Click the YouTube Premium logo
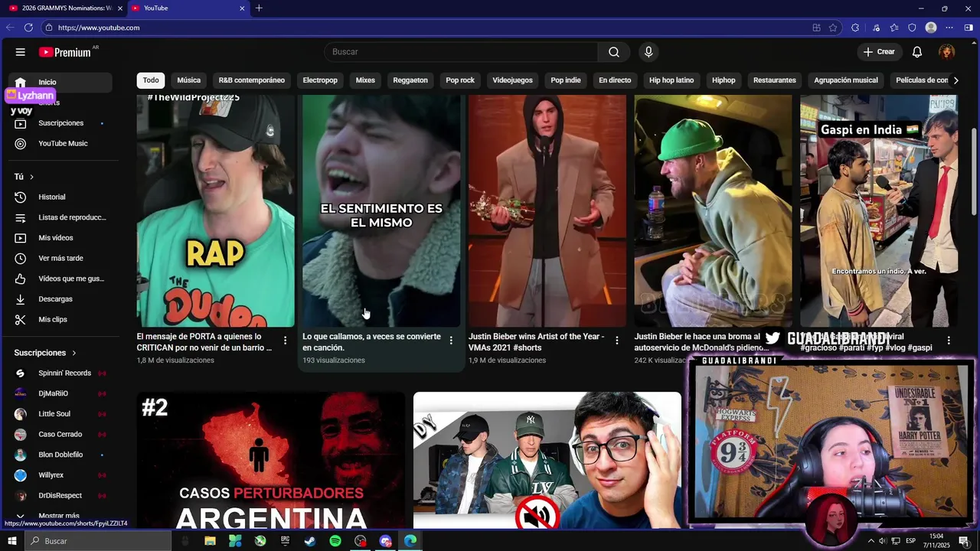The width and height of the screenshot is (980, 551). click(66, 52)
